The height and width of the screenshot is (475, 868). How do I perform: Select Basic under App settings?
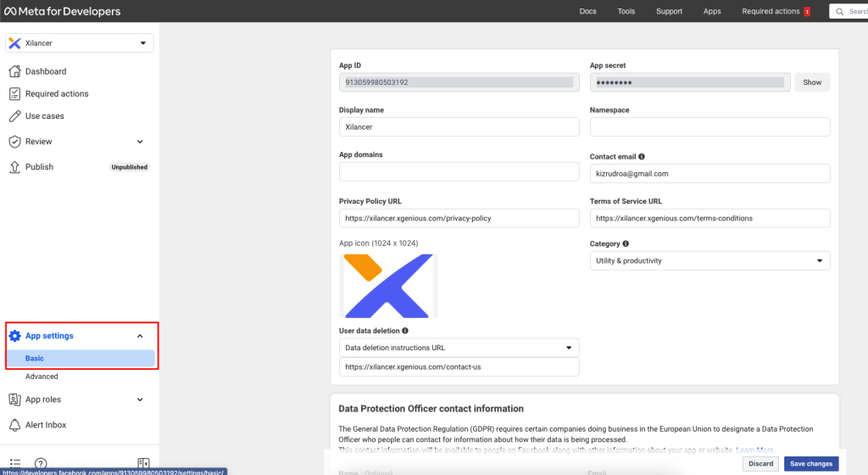pos(81,358)
